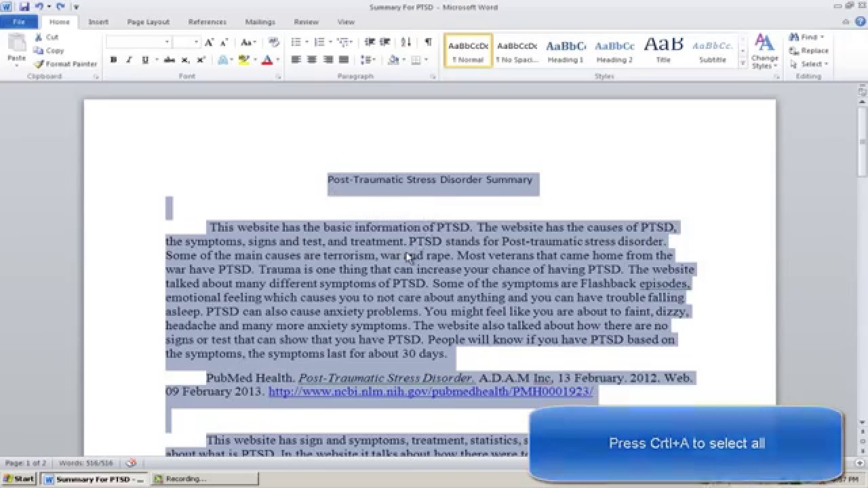Select the Normal style
The width and height of the screenshot is (868, 488).
pyautogui.click(x=469, y=51)
